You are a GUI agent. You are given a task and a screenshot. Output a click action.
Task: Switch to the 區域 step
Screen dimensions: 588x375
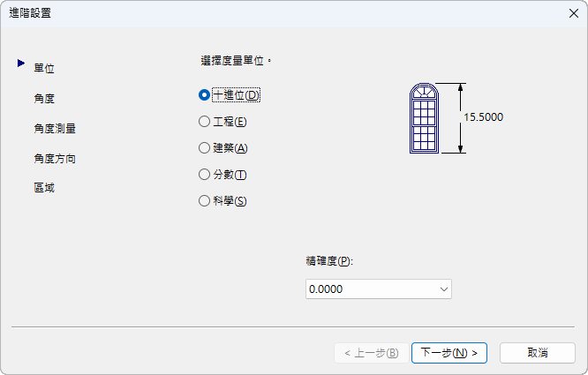point(44,188)
